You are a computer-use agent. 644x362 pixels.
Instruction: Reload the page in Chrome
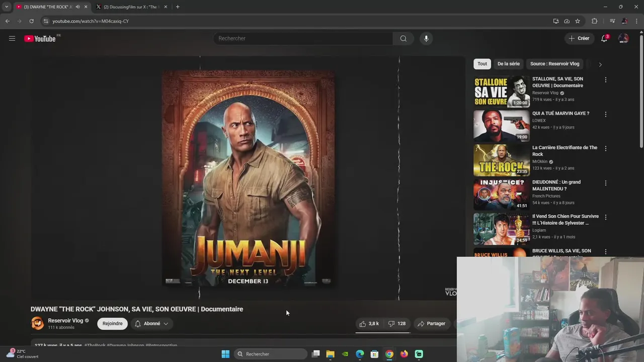(31, 21)
